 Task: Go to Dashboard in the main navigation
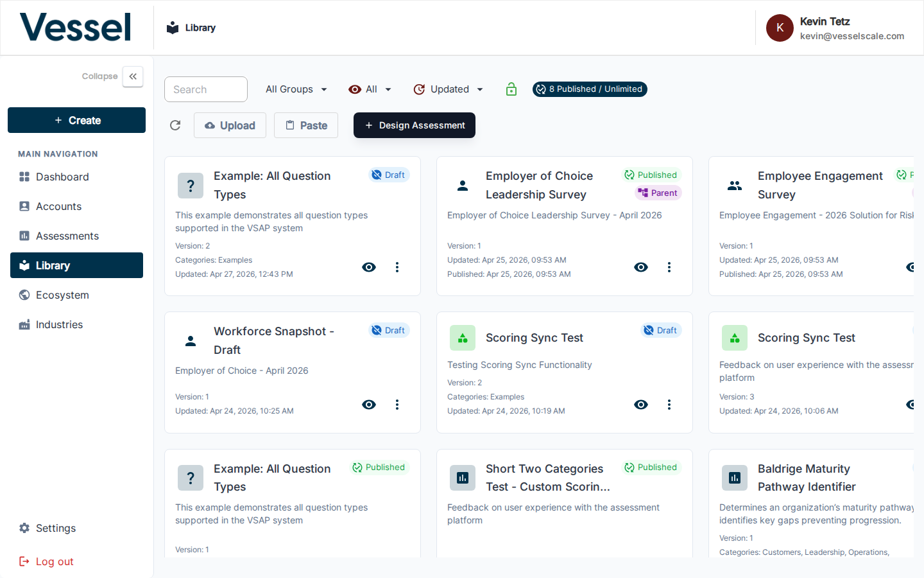coord(76,177)
